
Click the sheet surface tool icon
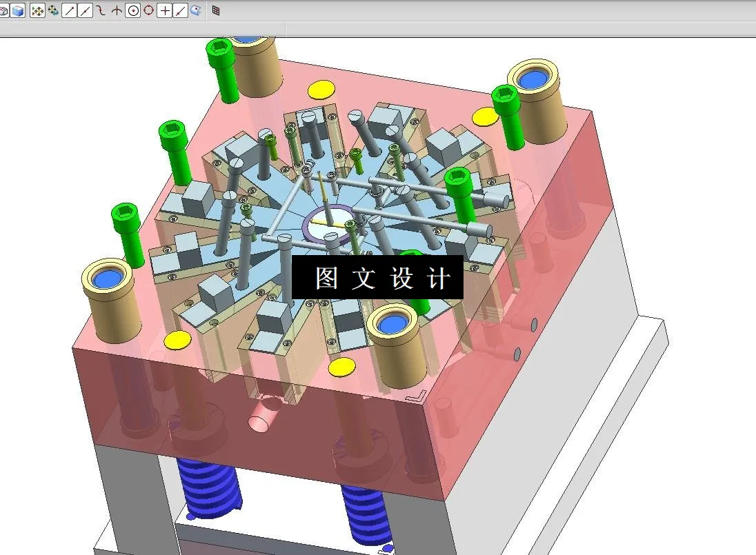click(x=195, y=10)
